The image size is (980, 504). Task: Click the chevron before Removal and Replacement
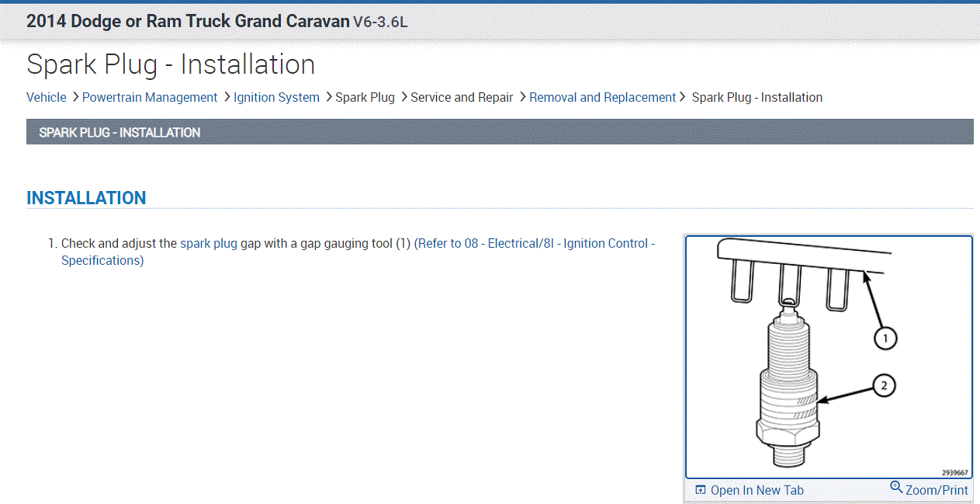click(522, 97)
